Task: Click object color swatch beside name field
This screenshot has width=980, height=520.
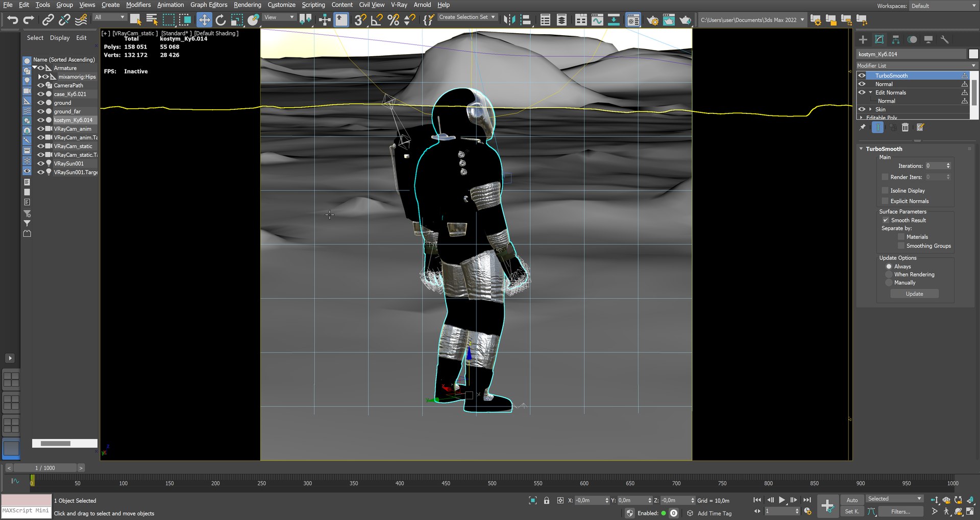Action: pyautogui.click(x=973, y=54)
